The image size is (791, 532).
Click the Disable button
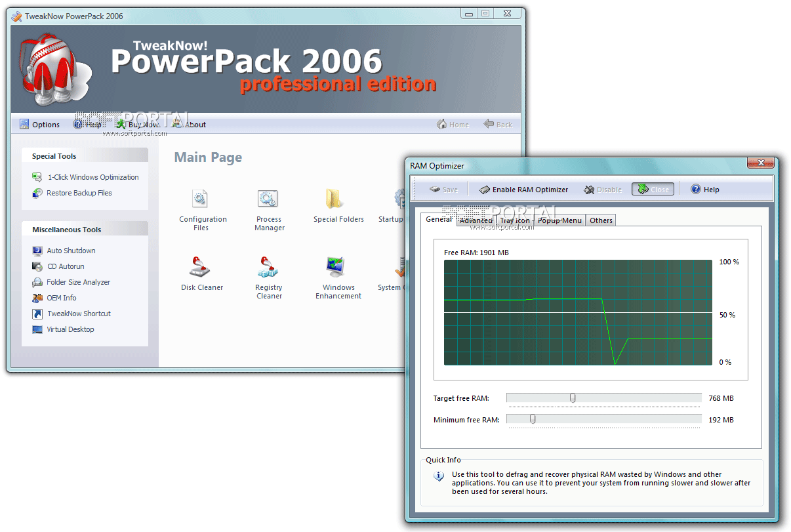click(602, 190)
